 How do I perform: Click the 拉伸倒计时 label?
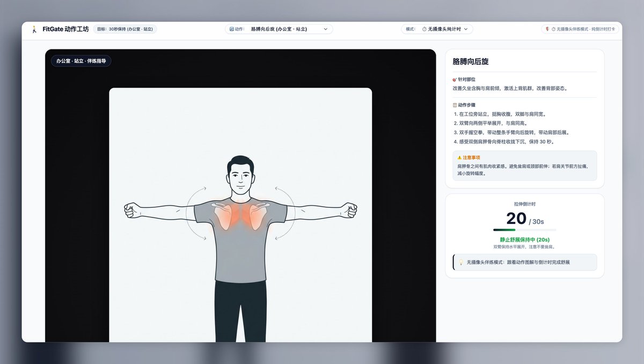524,204
